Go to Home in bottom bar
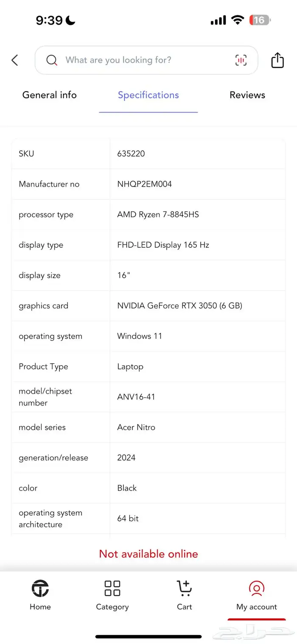297x644 pixels. point(40,595)
